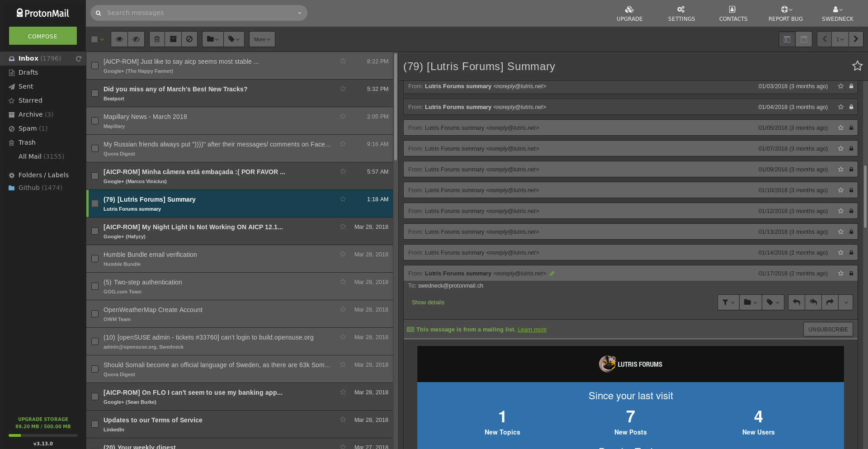Star the (79) Lutris Forums Summary message
Screen dimensions: 868x449
tap(343, 199)
